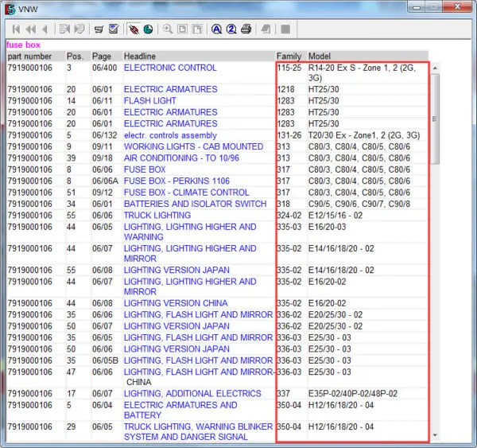The image size is (477, 448).
Task: Click the greyed document icon next to the shopping cart
Action: pos(79,29)
